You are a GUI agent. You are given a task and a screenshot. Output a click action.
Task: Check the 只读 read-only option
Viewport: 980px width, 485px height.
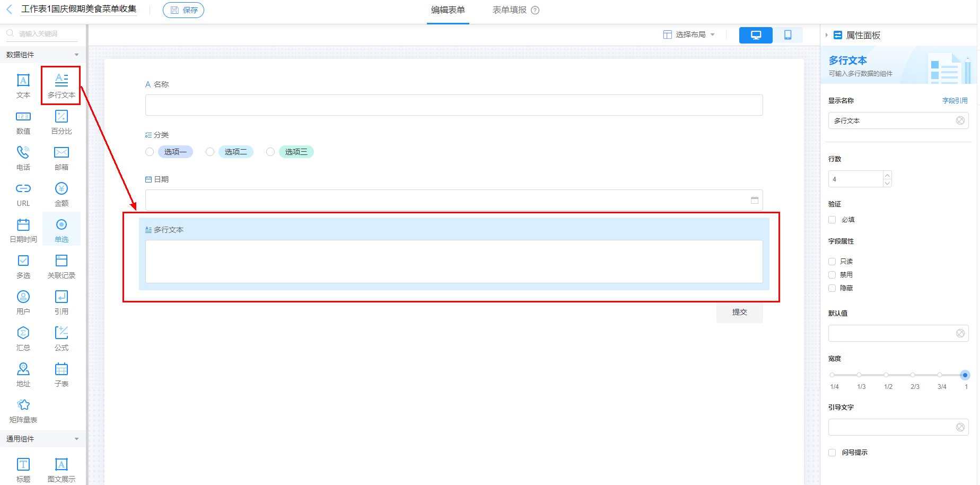[x=832, y=262]
